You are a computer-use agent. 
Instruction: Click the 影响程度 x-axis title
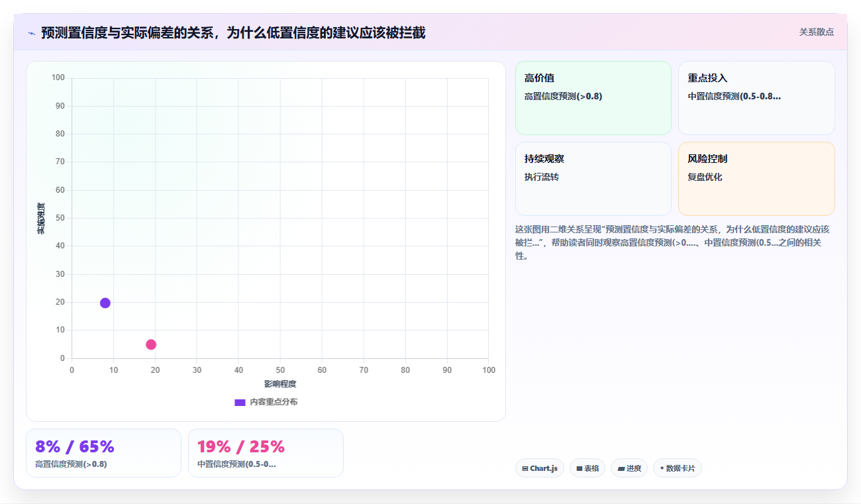tap(280, 384)
